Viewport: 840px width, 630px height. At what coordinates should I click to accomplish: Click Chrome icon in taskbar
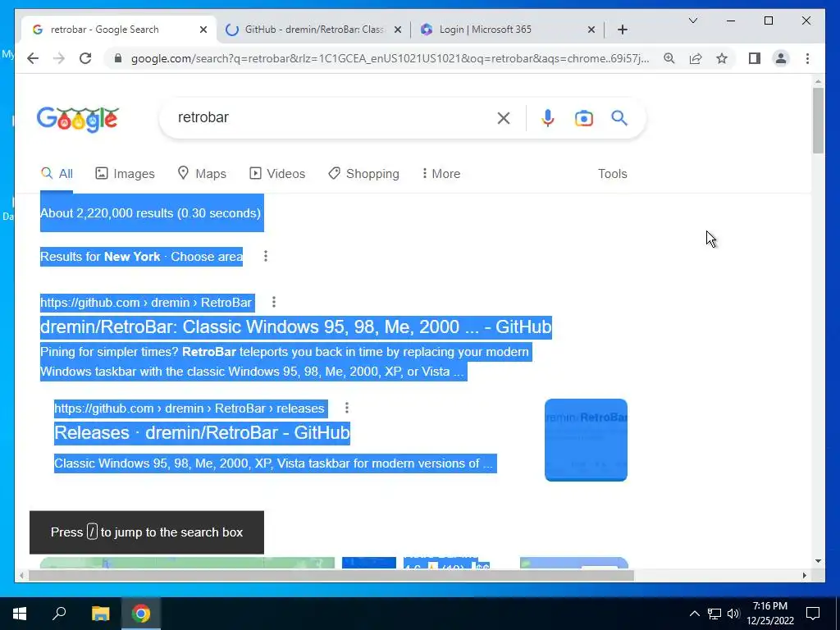tap(141, 614)
